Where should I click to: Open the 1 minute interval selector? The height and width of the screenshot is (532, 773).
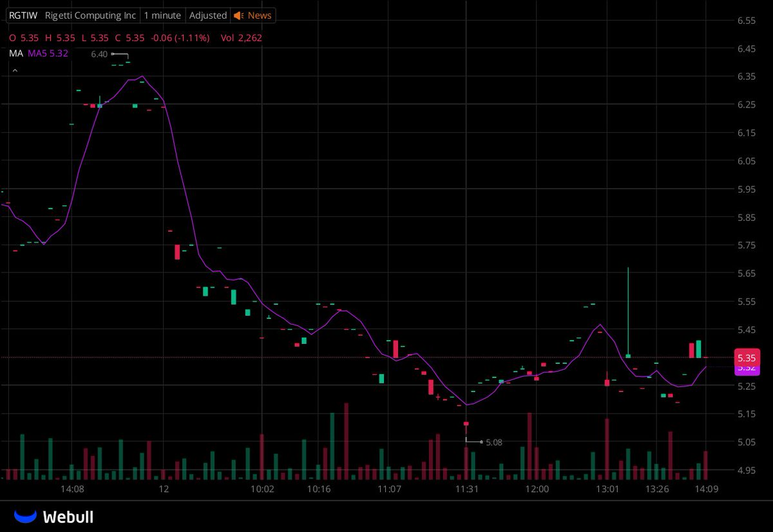(x=162, y=15)
